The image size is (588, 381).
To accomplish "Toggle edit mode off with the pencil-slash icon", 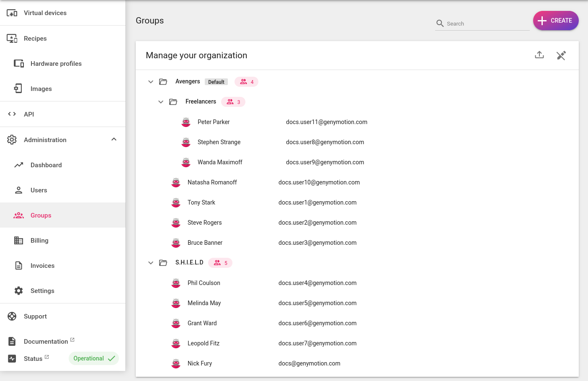I will [x=561, y=55].
